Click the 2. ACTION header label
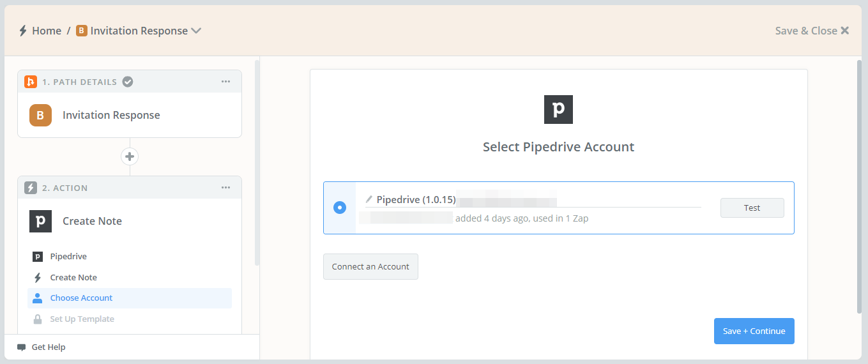The height and width of the screenshot is (364, 868). pos(65,188)
